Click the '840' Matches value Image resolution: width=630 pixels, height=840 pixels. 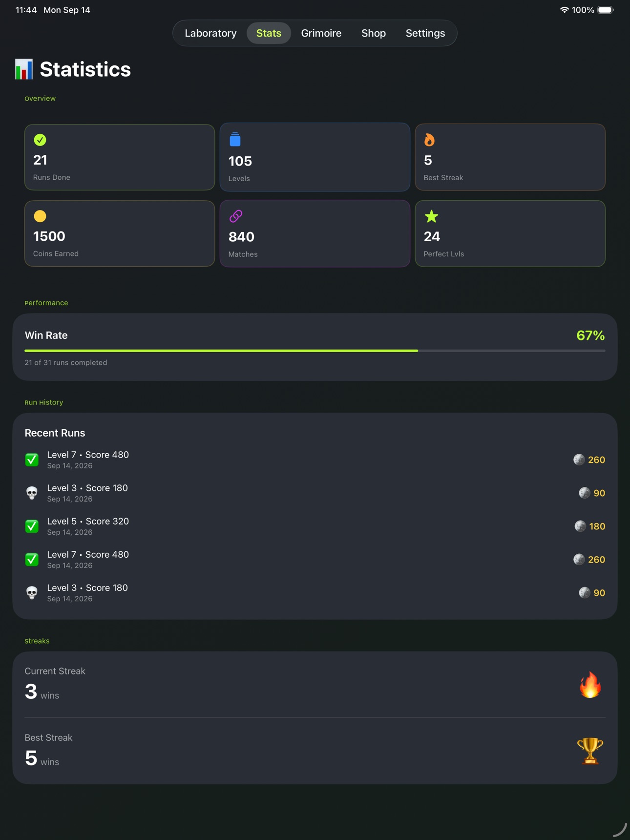(x=241, y=237)
